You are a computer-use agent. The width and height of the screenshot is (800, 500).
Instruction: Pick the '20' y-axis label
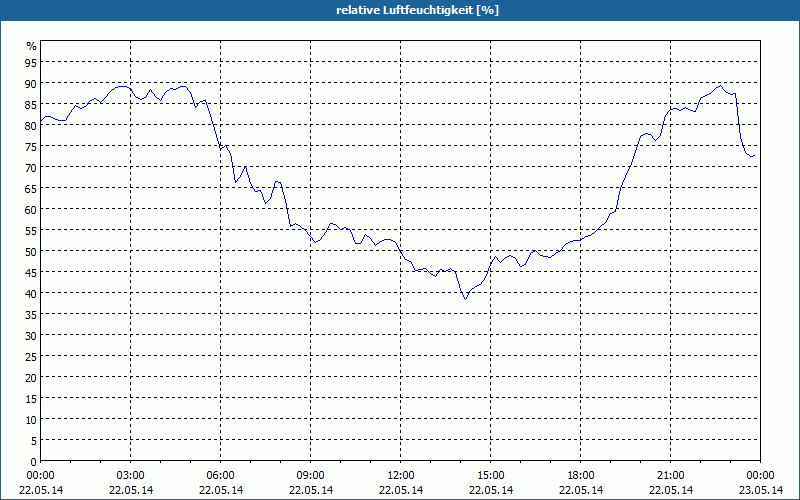pos(31,378)
